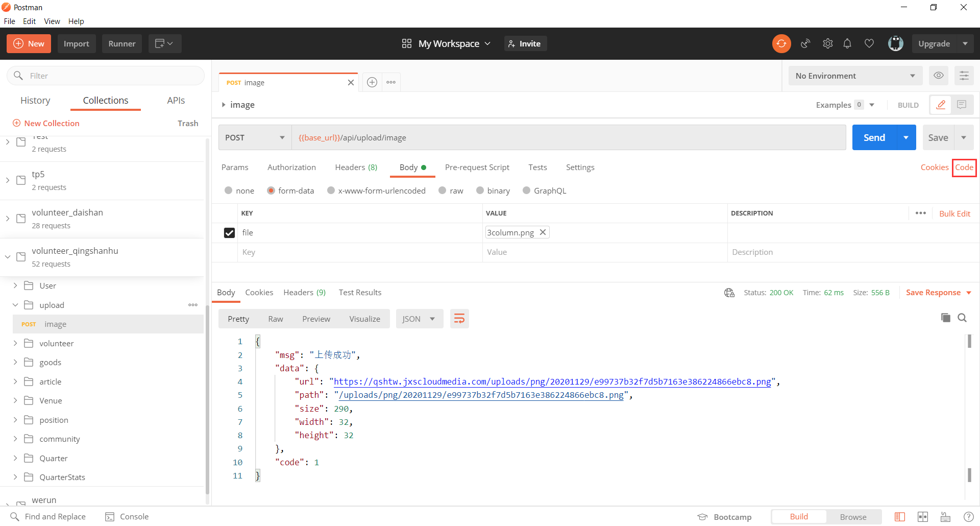980x526 pixels.
Task: Open a new request tab with plus icon
Action: click(372, 82)
